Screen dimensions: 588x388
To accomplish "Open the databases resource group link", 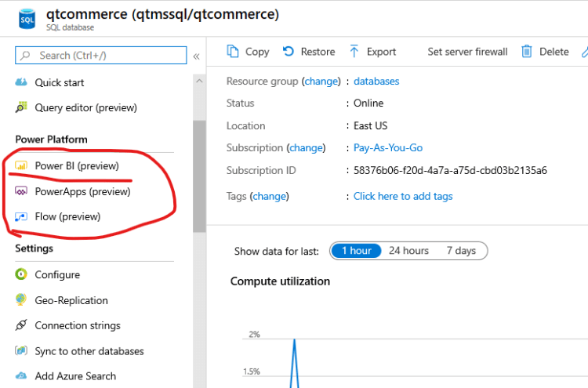I will tap(376, 82).
